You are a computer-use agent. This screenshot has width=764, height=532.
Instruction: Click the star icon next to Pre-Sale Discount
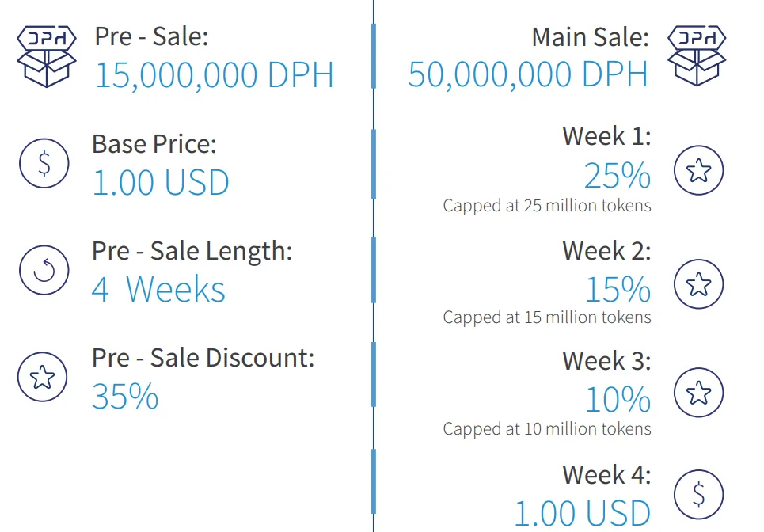point(43,377)
